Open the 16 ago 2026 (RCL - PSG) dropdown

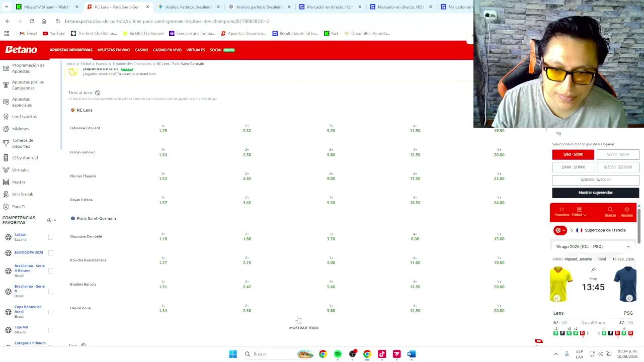point(593,246)
